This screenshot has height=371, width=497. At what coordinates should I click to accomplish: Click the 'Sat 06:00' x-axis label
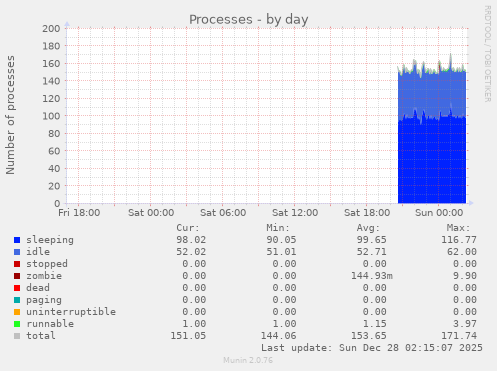point(223,213)
